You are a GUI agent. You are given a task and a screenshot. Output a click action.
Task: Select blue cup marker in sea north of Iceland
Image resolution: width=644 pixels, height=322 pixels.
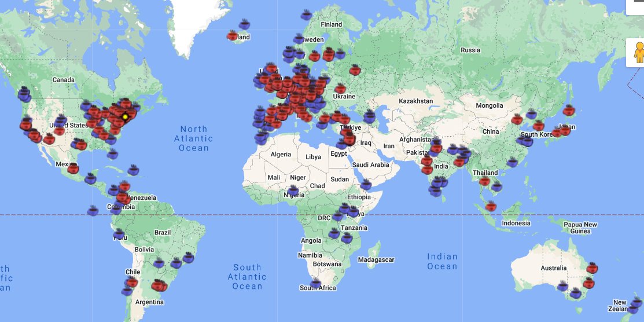[244, 24]
